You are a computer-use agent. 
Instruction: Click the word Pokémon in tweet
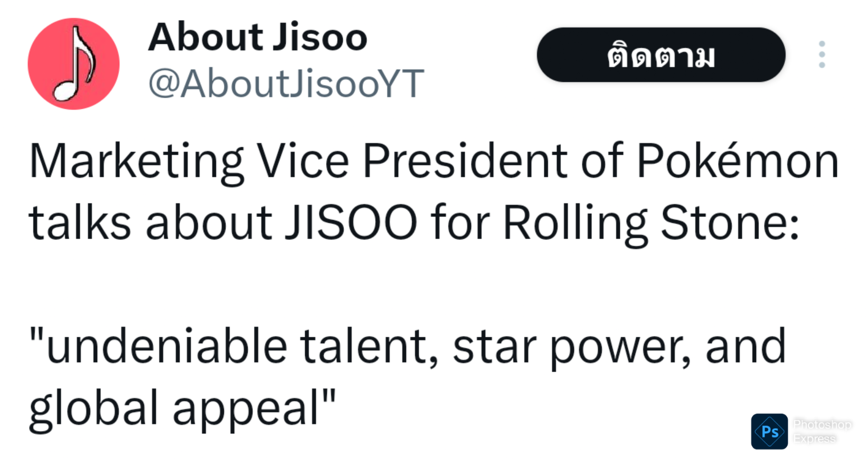[x=738, y=162]
